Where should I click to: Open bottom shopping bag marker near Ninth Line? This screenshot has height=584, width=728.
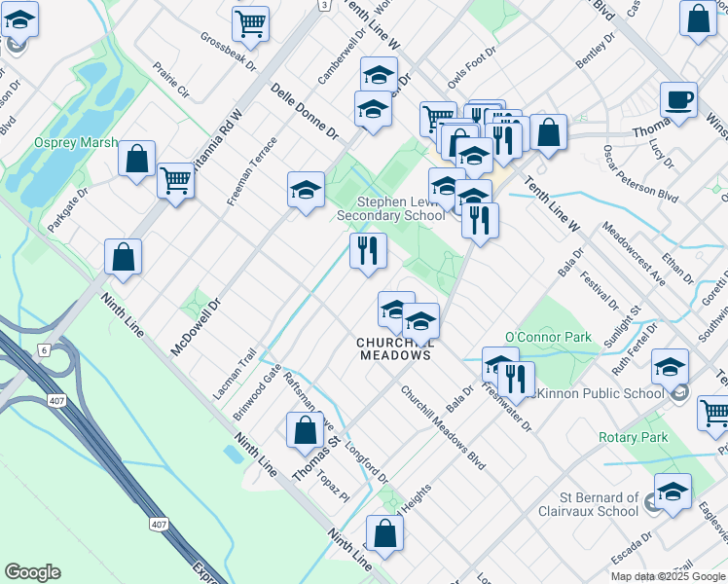coord(384,534)
